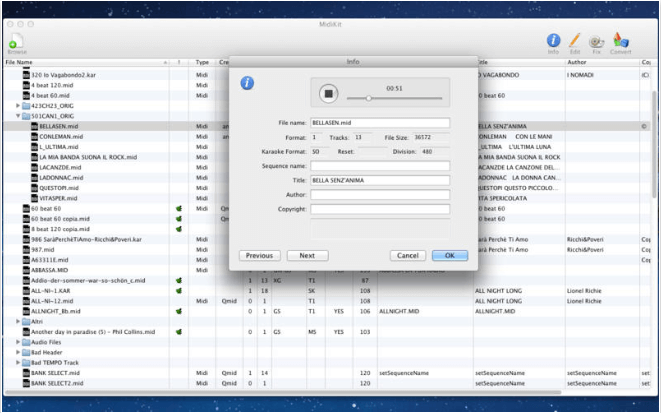This screenshot has height=413, width=661.
Task: Click the Title field with BELLA SENZ'ANIMA
Action: click(x=380, y=180)
